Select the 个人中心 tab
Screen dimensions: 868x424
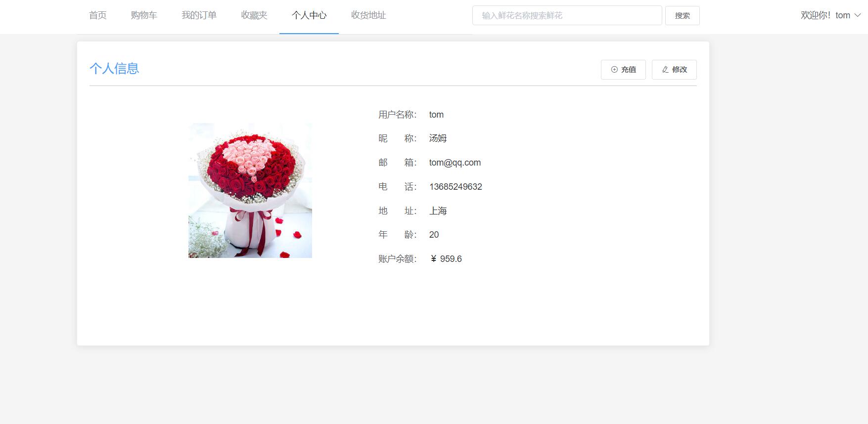pyautogui.click(x=309, y=15)
